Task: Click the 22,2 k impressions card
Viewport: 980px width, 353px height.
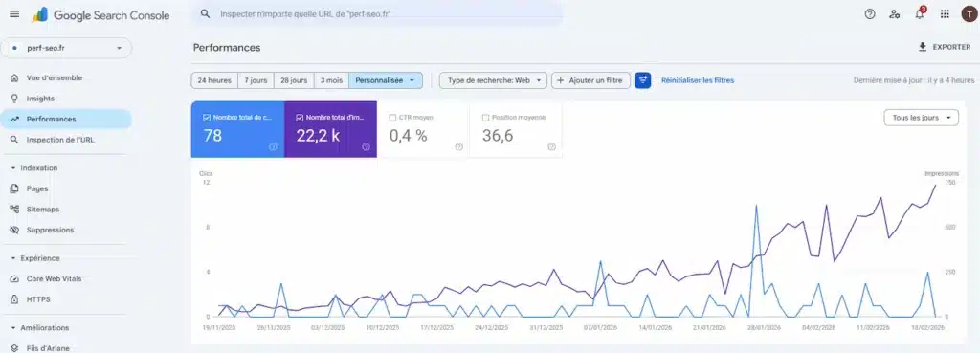Action: pos(330,129)
